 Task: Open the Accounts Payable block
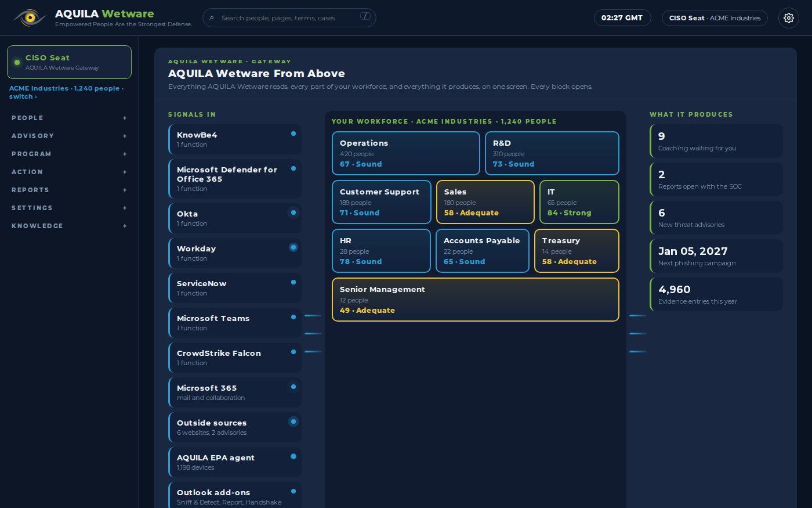click(483, 251)
